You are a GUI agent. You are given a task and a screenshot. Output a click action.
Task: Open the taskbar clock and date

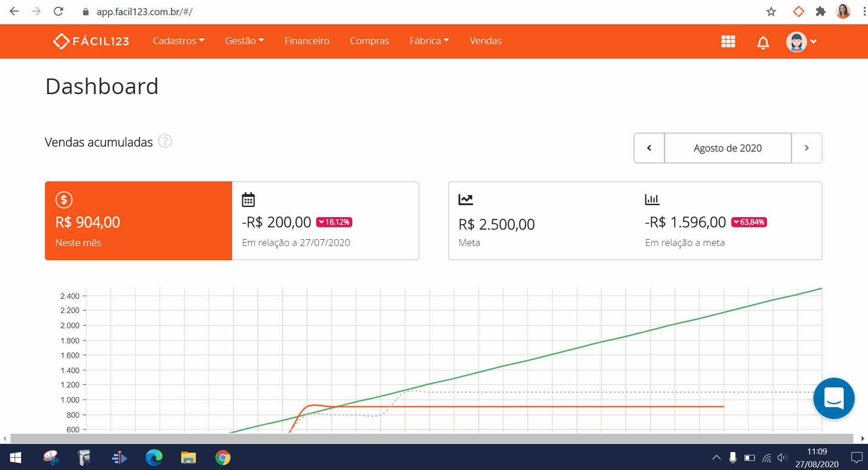pos(817,458)
